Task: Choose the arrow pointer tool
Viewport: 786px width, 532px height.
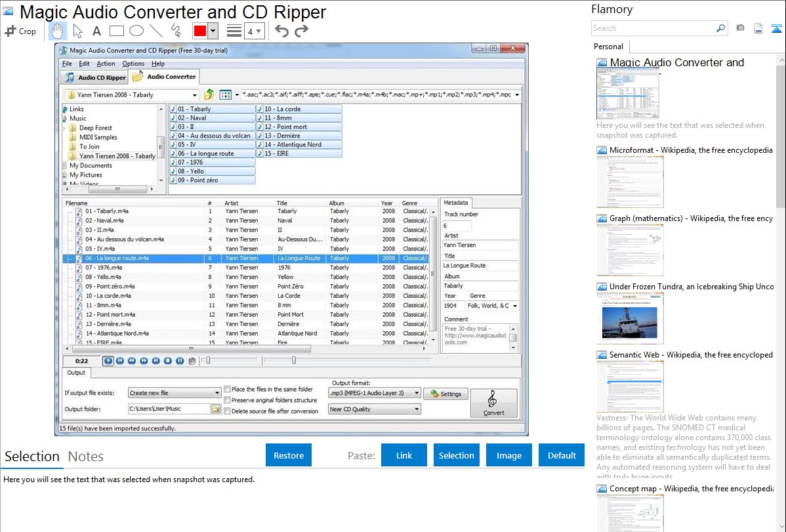Action: (77, 31)
